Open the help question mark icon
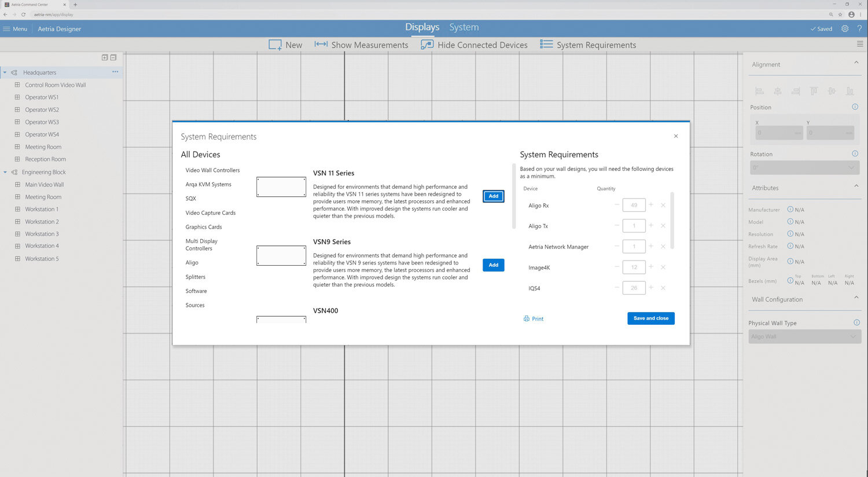Viewport: 868px width, 477px height. click(x=859, y=28)
